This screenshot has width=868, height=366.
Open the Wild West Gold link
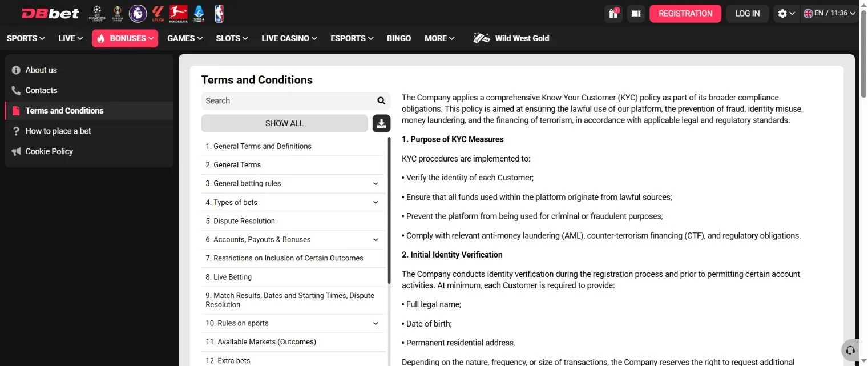coord(522,38)
